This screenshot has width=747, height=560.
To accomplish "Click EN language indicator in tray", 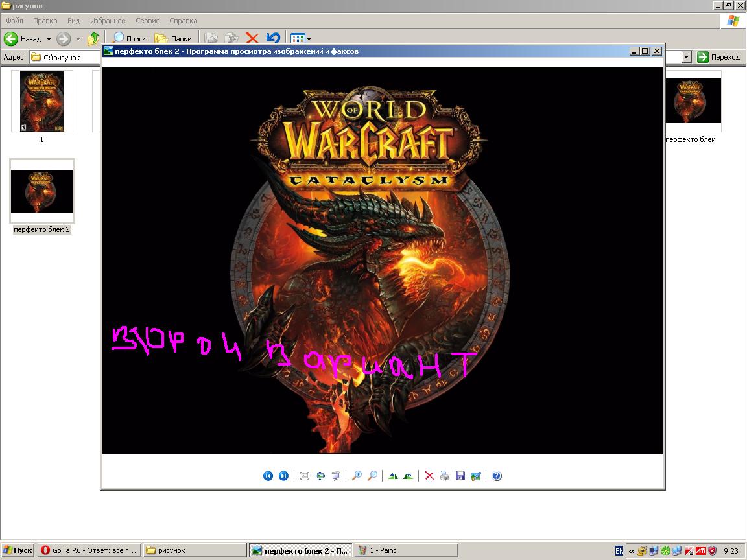I will point(619,551).
